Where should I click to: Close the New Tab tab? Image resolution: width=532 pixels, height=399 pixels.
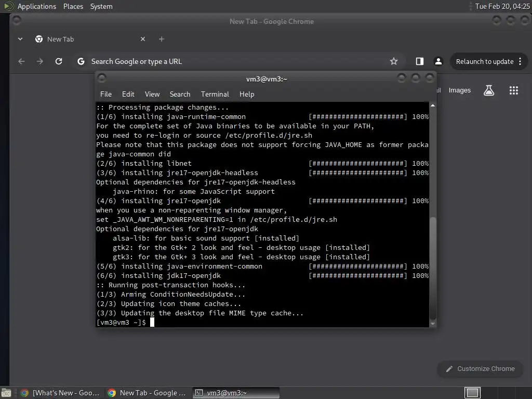pyautogui.click(x=143, y=39)
